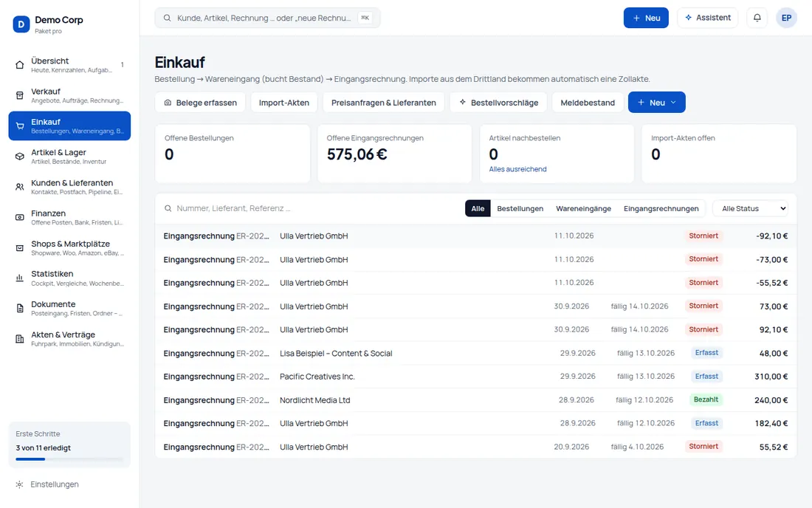Open the Offene Bestellungen card
The image size is (812, 508).
click(233, 154)
